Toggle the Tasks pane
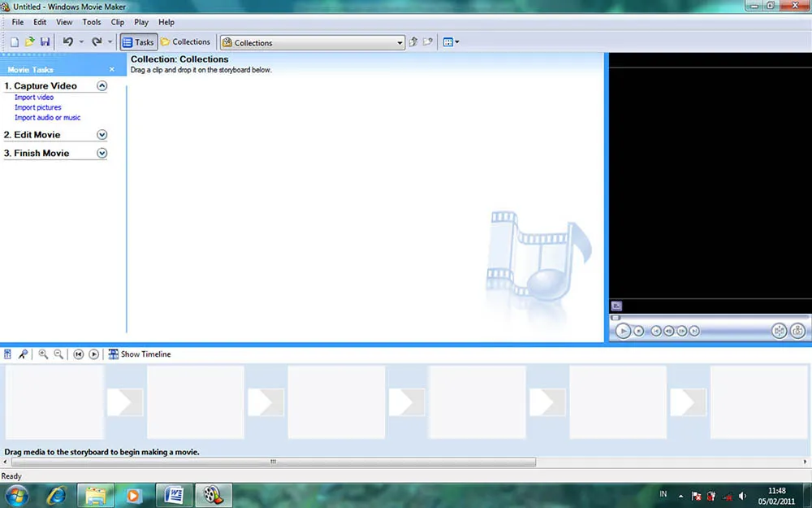The image size is (812, 508). click(x=137, y=41)
